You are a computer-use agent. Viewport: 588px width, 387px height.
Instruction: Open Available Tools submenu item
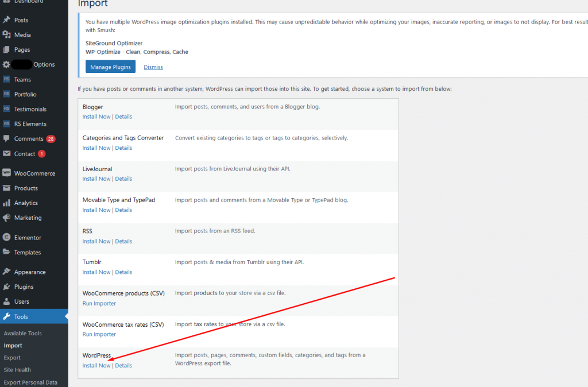click(22, 334)
